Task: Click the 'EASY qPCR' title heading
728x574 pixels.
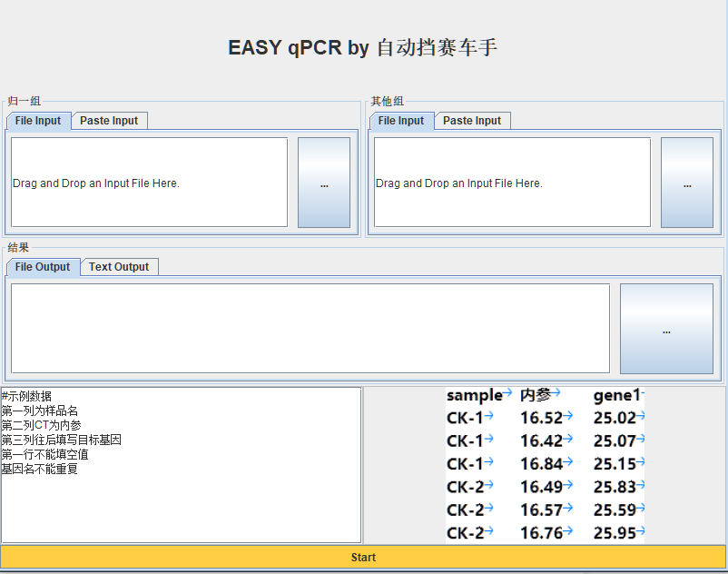Action: click(x=362, y=48)
